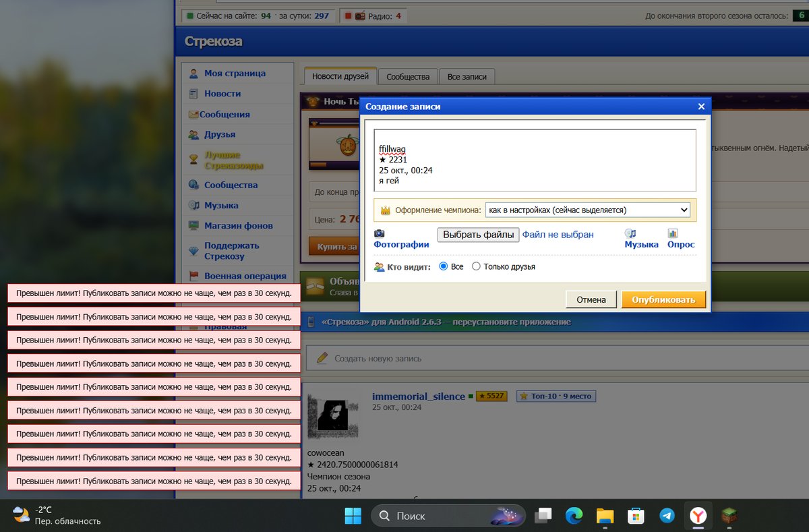Select the Только друзья radio button
809x532 pixels.
click(476, 266)
